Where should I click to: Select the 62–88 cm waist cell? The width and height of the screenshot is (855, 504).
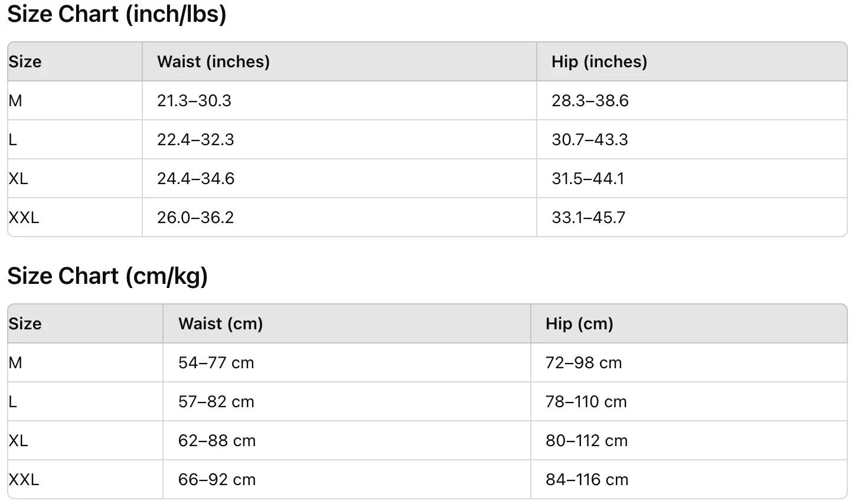pyautogui.click(x=217, y=440)
